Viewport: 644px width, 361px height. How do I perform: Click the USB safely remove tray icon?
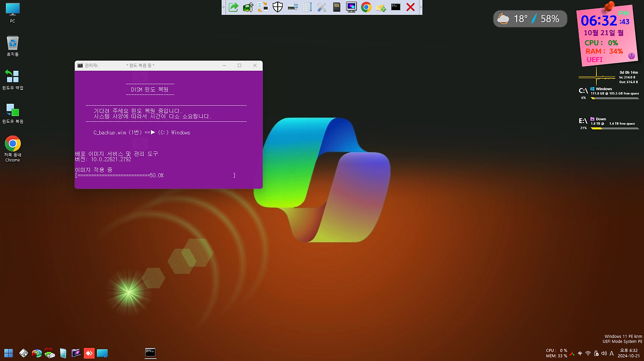tap(596, 353)
